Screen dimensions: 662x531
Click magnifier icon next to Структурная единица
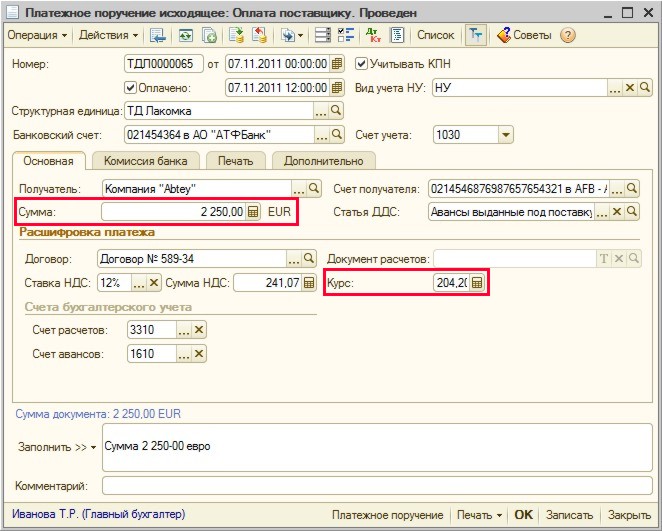coord(336,111)
